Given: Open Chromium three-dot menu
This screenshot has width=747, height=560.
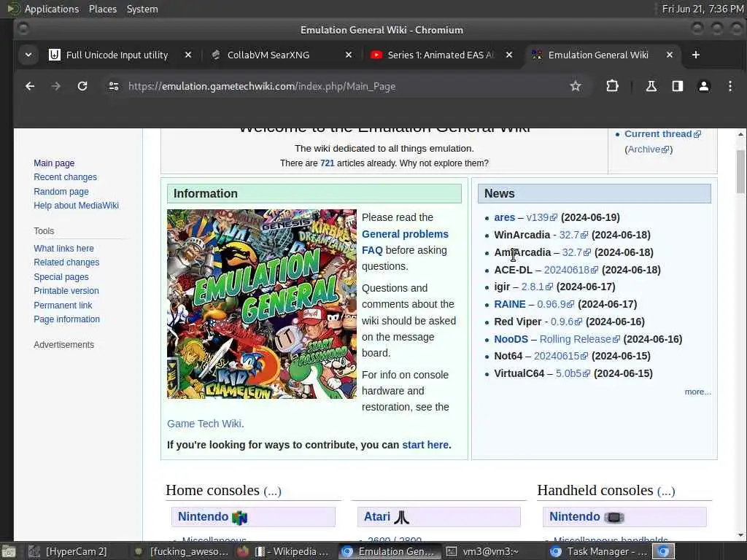Looking at the screenshot, I should click(x=729, y=86).
